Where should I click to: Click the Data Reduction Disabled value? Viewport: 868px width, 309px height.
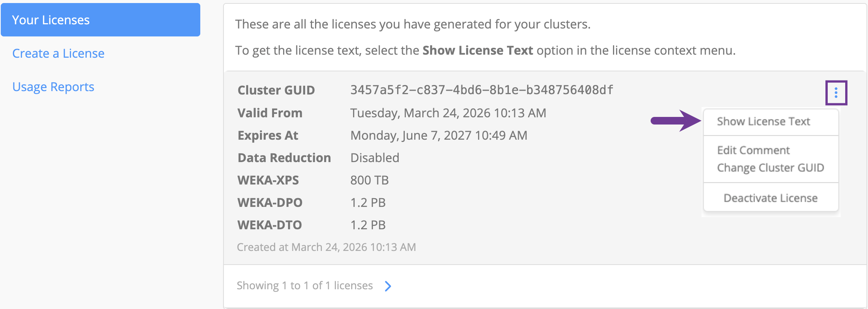[x=375, y=157]
